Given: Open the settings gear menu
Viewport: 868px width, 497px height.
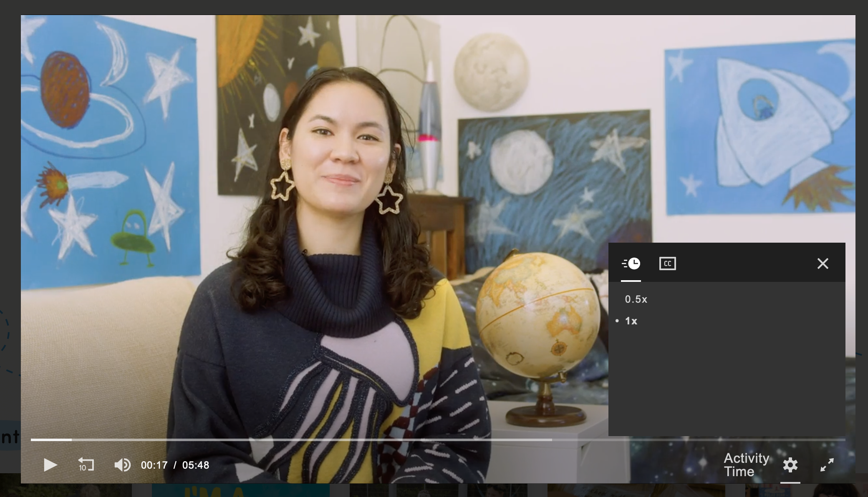Looking at the screenshot, I should click(x=790, y=465).
